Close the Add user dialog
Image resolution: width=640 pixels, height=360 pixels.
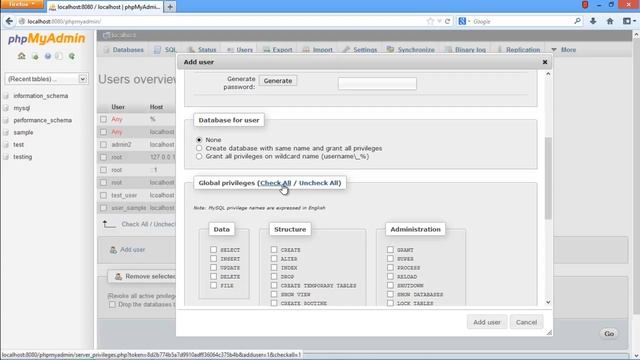545,62
